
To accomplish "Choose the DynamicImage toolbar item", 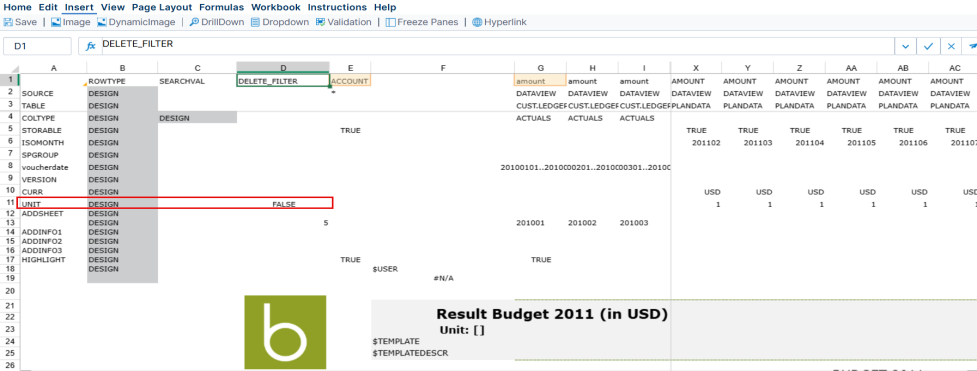I will pos(137,22).
